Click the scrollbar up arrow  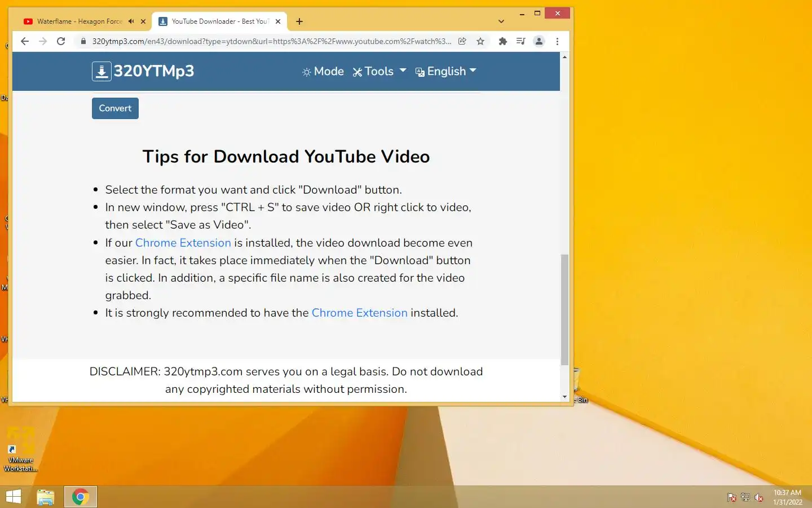point(564,57)
